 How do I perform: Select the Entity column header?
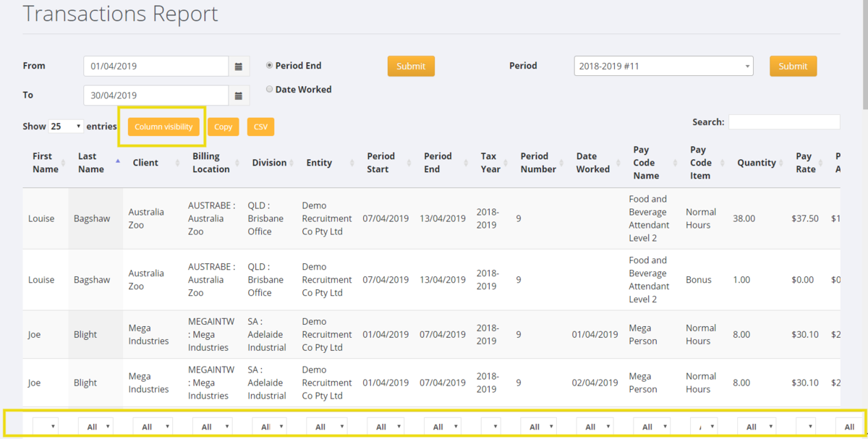pyautogui.click(x=319, y=162)
